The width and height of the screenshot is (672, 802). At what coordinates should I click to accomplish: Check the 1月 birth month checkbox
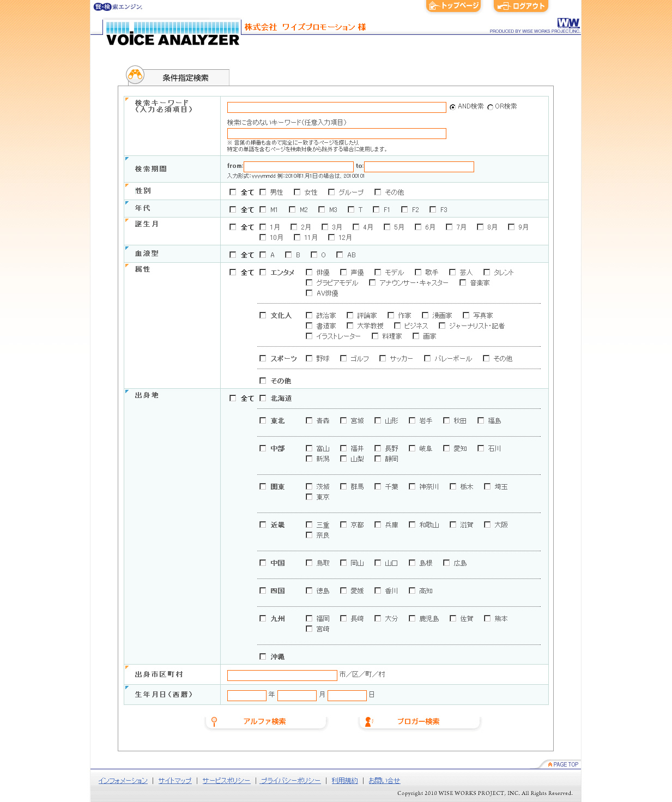pyautogui.click(x=263, y=227)
